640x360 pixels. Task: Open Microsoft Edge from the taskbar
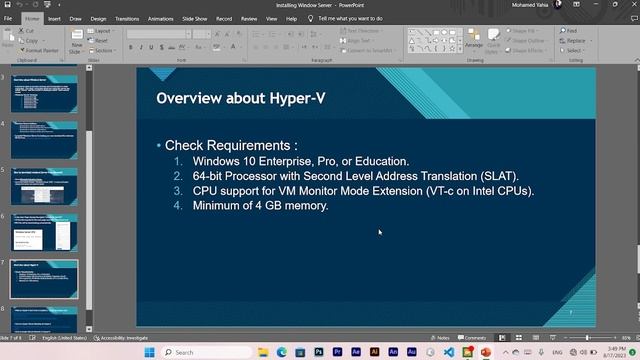282,352
